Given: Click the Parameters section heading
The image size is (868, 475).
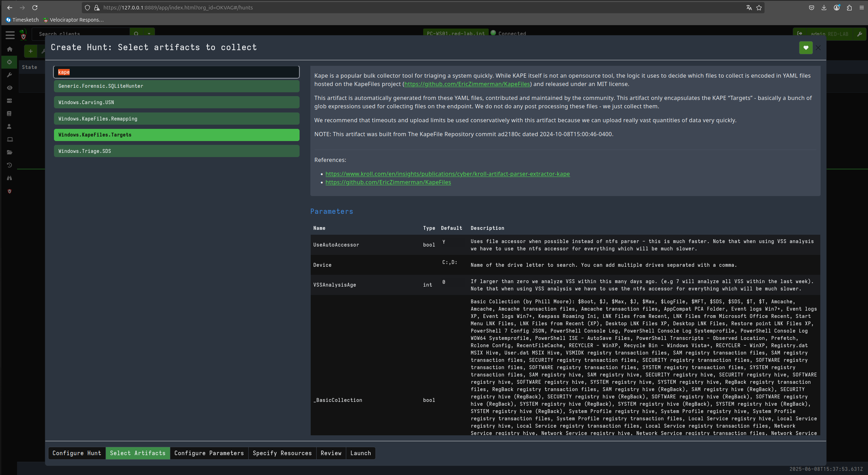Looking at the screenshot, I should pyautogui.click(x=332, y=211).
